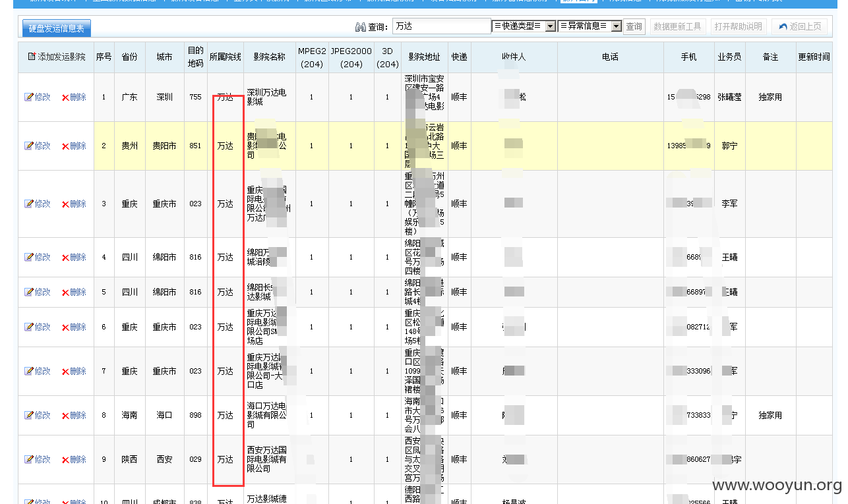Edit row 3 李军 entry via 修改 icon
Image resolution: width=848 pixels, height=504 pixels.
28,204
